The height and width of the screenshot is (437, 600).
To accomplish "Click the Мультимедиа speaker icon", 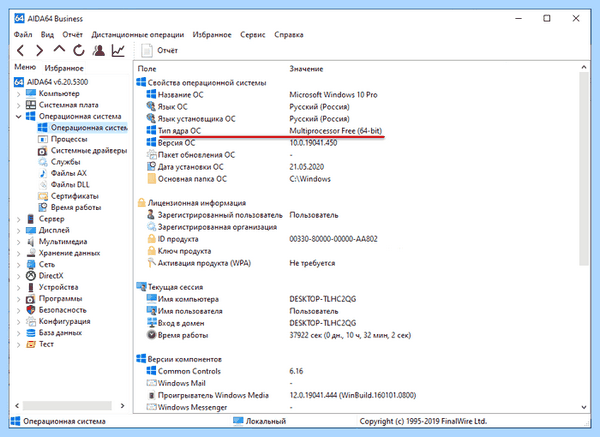I will pos(31,241).
